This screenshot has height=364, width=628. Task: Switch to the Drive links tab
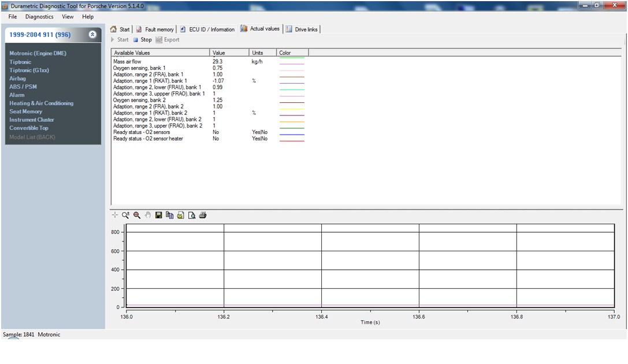[302, 29]
